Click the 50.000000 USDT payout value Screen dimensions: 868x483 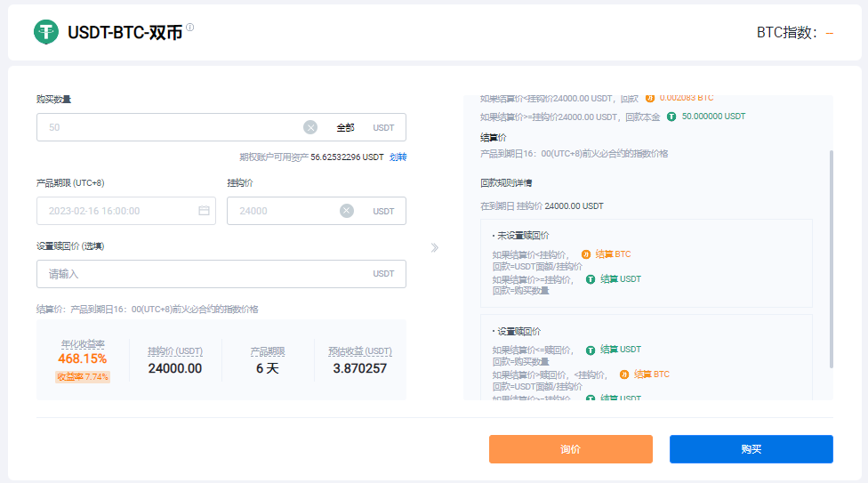click(x=713, y=117)
